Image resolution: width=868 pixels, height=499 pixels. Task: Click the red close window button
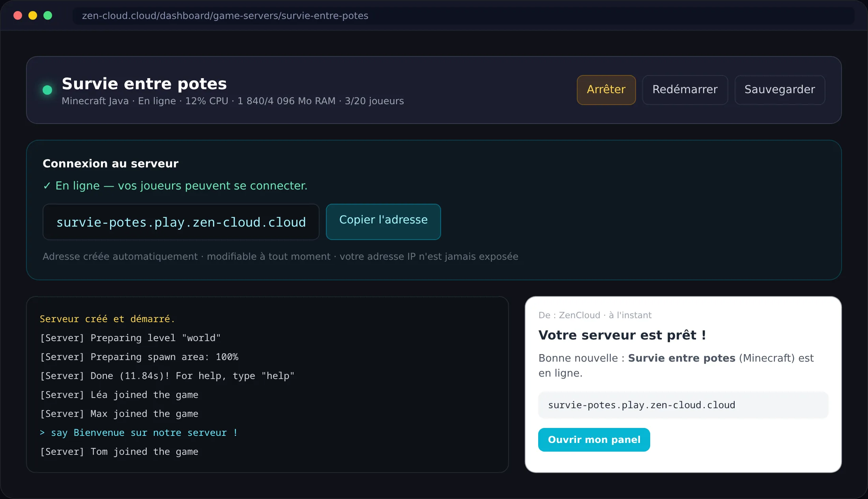[18, 15]
